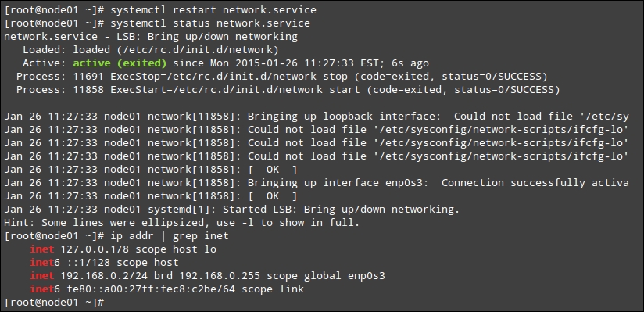Click the 'ip addr | grep inet' command

click(170, 236)
